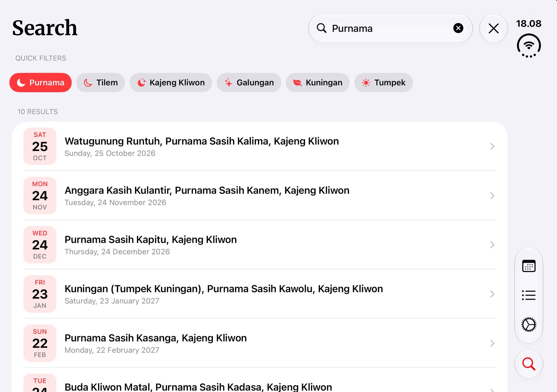The image size is (557, 392).
Task: Switch to the list view icon
Action: [x=529, y=295]
